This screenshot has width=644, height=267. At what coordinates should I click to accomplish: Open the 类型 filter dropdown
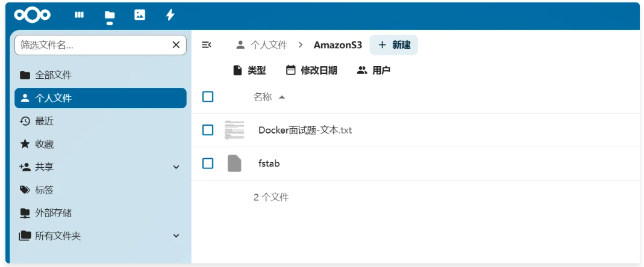click(249, 70)
